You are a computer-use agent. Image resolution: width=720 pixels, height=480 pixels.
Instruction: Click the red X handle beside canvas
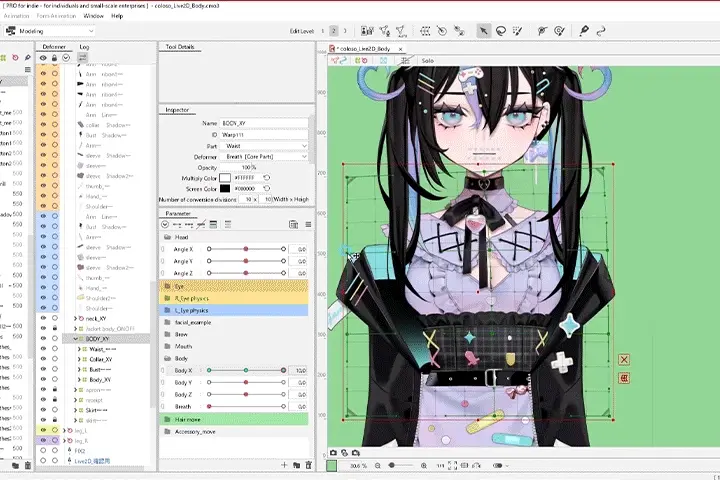(x=624, y=360)
